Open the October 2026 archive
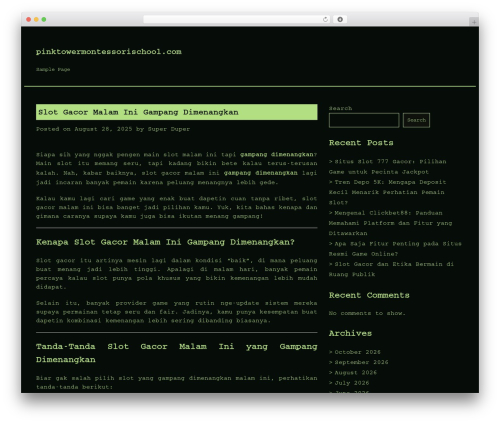The image size is (500, 423). pos(357,352)
